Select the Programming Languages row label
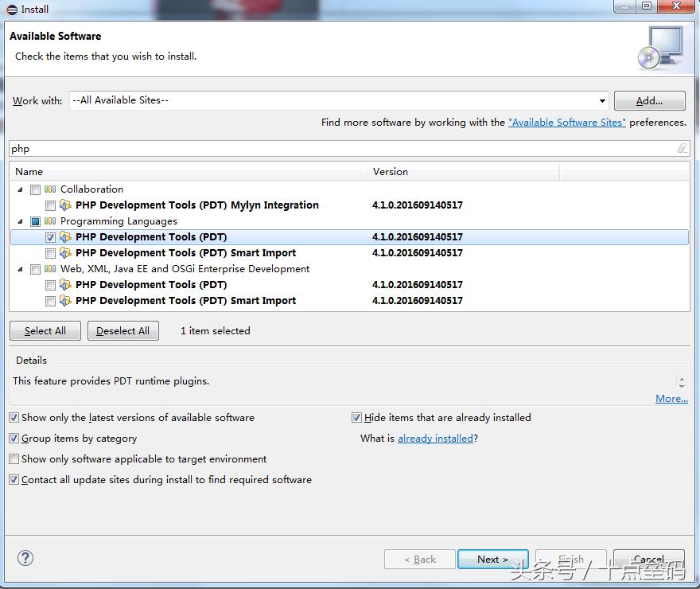The width and height of the screenshot is (700, 589). coord(119,221)
